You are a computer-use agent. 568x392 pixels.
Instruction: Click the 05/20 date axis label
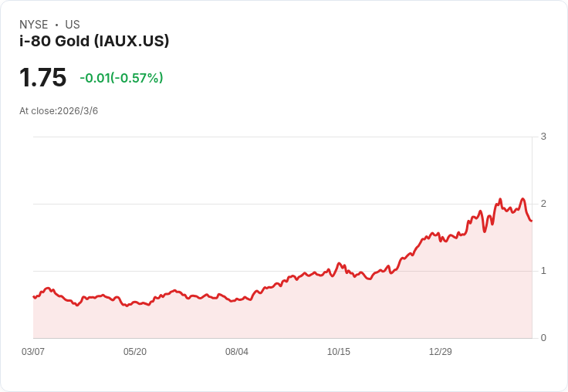[x=135, y=351]
